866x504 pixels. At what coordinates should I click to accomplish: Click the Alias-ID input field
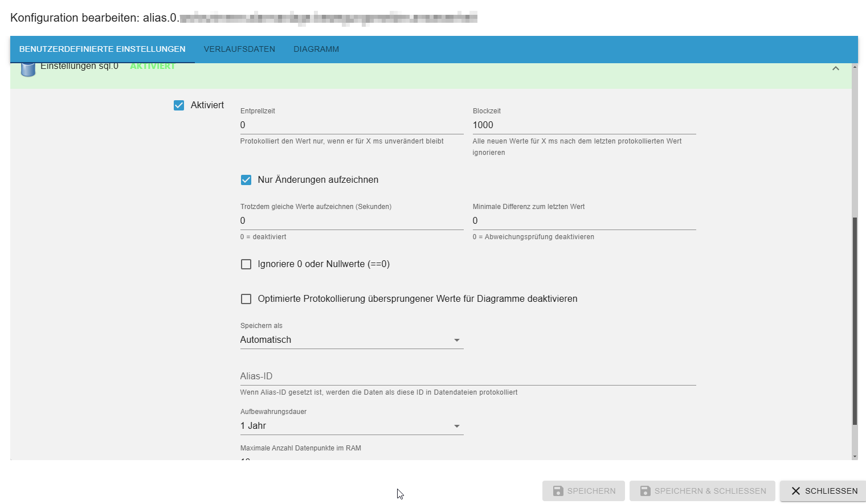[468, 376]
